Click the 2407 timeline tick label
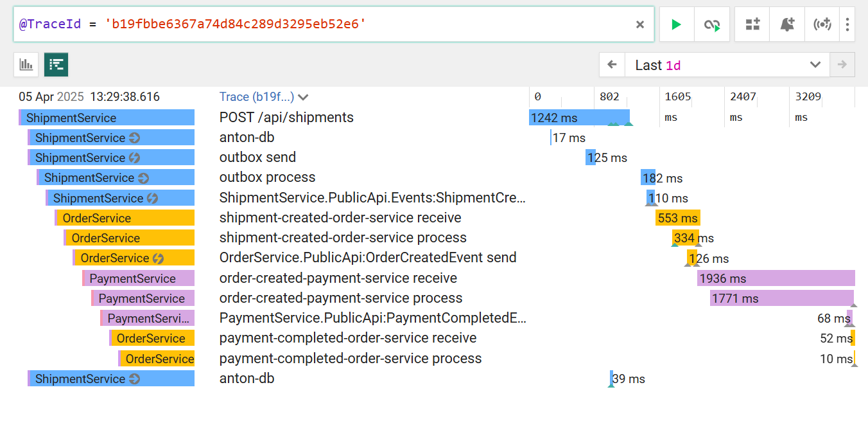 pyautogui.click(x=743, y=97)
